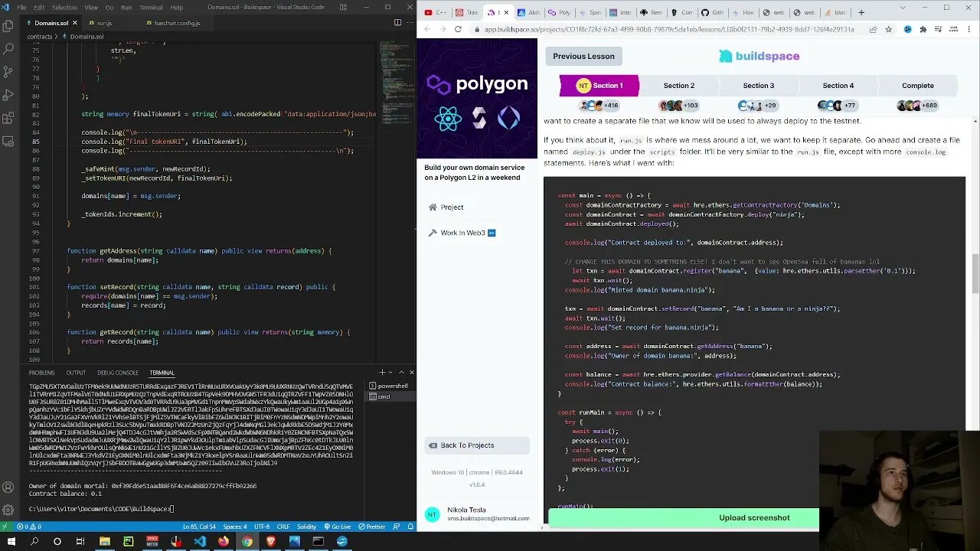The image size is (980, 551).
Task: Select the Section 4 progress step
Action: tap(838, 86)
